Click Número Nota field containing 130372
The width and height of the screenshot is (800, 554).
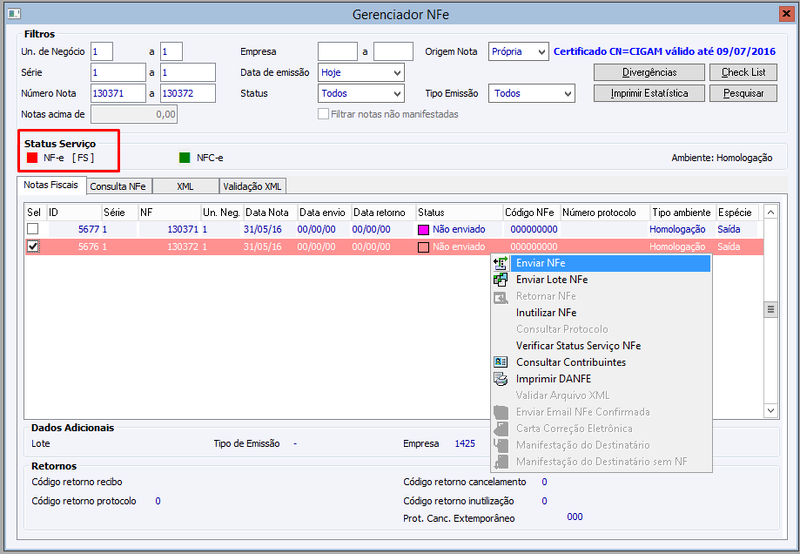click(x=187, y=93)
